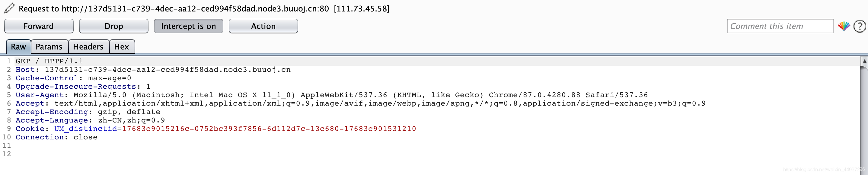Image resolution: width=868 pixels, height=175 pixels.
Task: Switch to the Params tab
Action: pyautogui.click(x=49, y=46)
